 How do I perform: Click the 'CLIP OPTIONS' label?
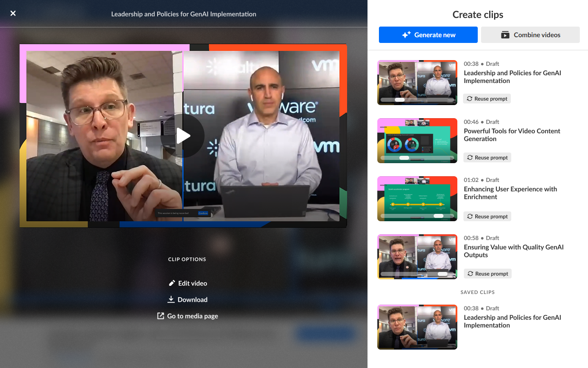click(x=187, y=259)
